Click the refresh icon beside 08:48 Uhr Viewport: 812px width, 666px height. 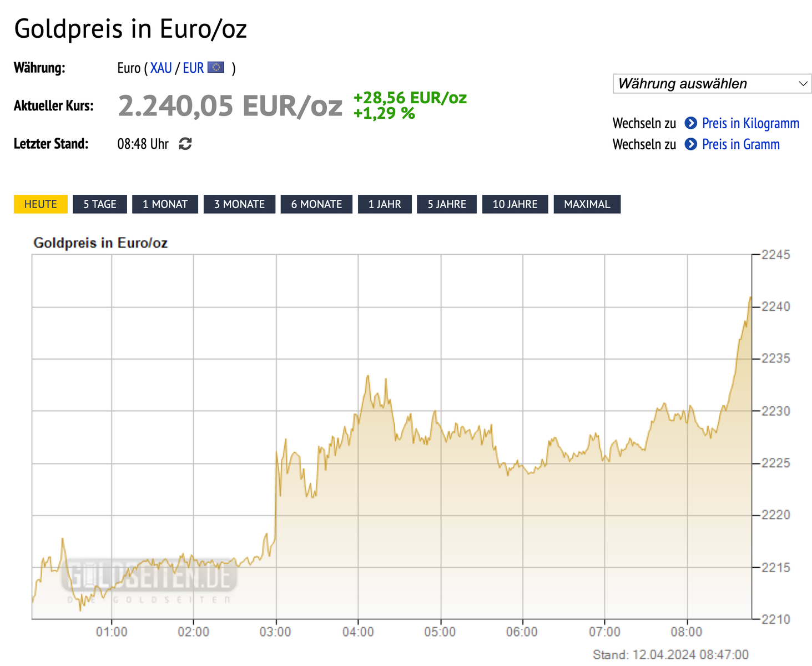(x=185, y=144)
